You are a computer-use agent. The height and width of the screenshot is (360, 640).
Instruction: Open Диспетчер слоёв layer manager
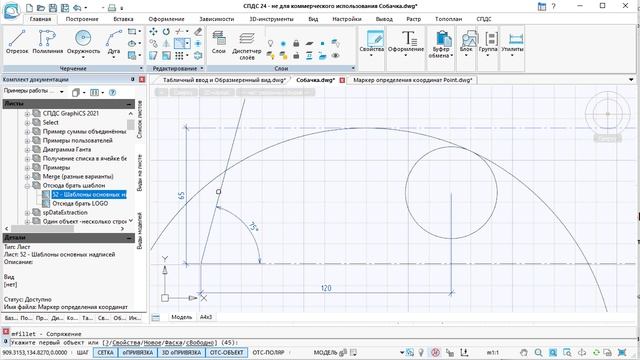247,45
